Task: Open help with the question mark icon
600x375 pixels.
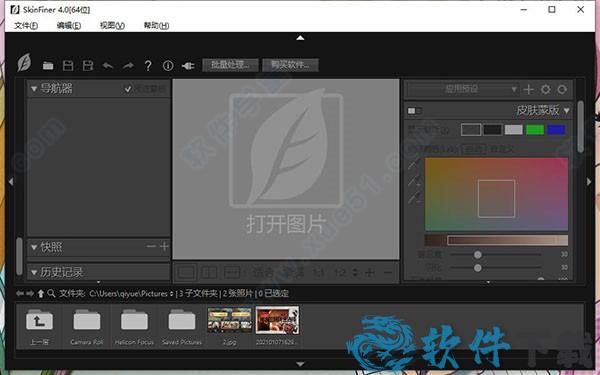Action: 148,66
